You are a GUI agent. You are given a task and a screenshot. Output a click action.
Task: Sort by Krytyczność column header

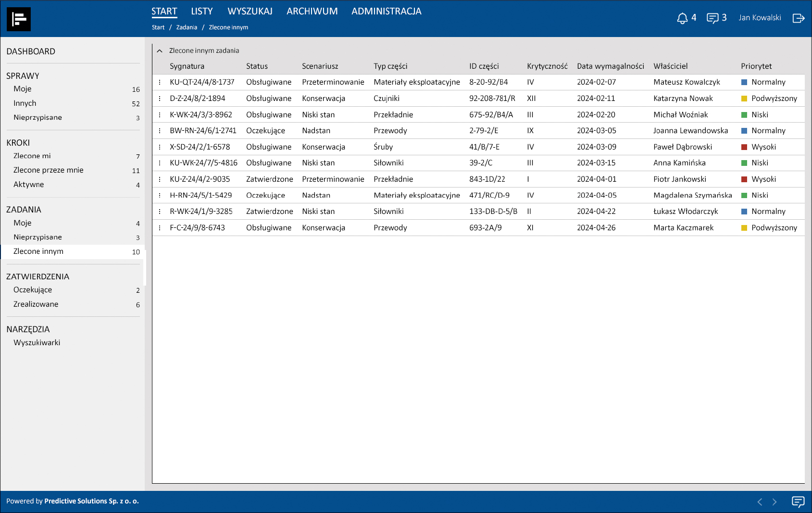[x=547, y=66]
